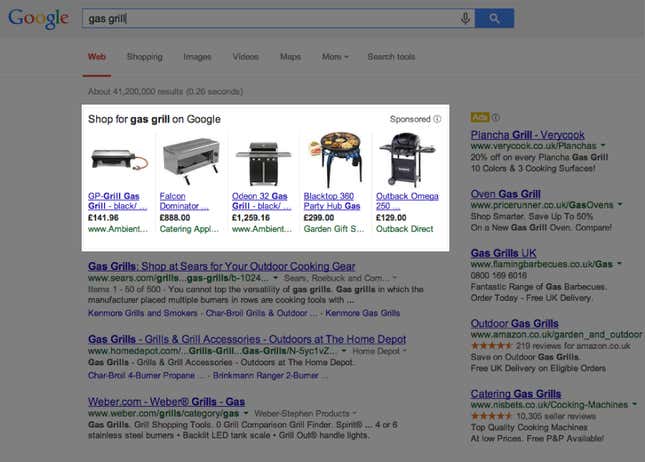Viewport: 645px width, 462px height.
Task: Open Kenmore Gas Grills sitelink
Action: (362, 313)
